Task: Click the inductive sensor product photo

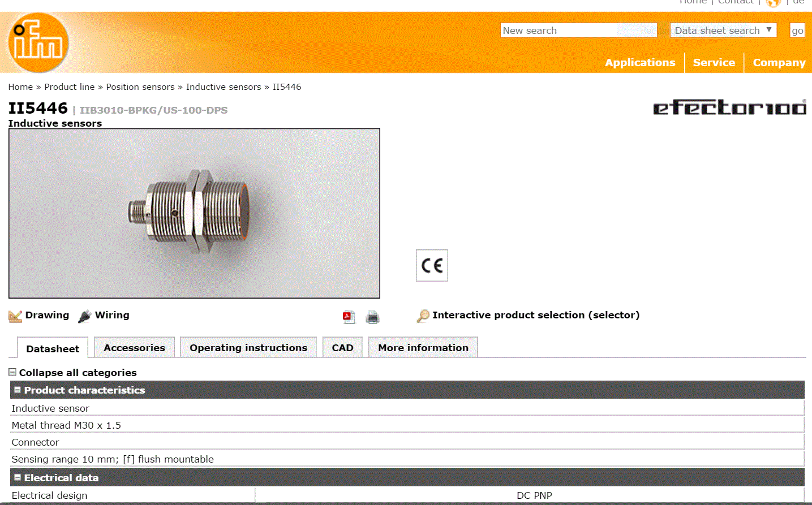Action: pos(194,213)
